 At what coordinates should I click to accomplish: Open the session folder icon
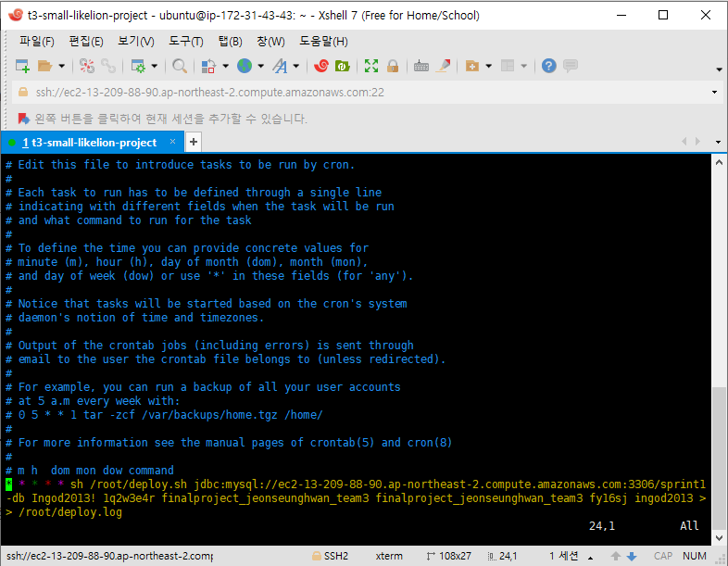pyautogui.click(x=45, y=66)
